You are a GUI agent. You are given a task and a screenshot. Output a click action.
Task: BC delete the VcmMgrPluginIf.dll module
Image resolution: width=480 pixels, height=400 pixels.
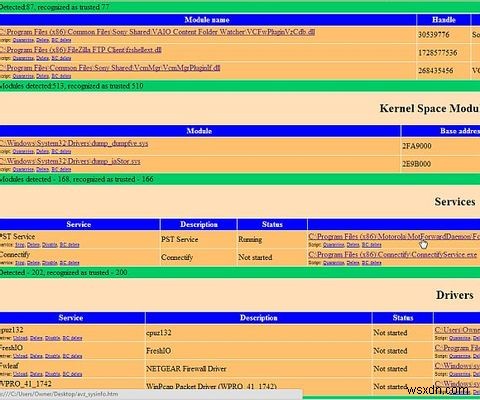pyautogui.click(x=61, y=76)
